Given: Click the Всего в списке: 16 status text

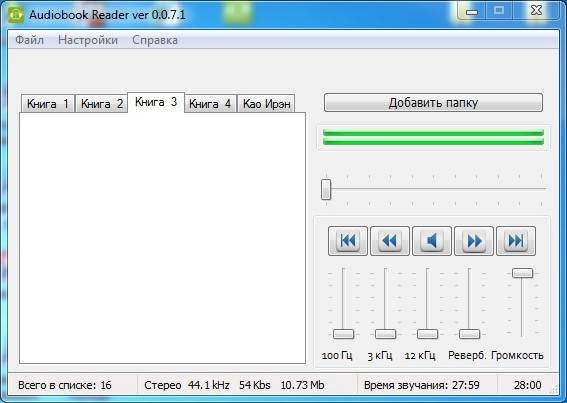Looking at the screenshot, I should 65,385.
